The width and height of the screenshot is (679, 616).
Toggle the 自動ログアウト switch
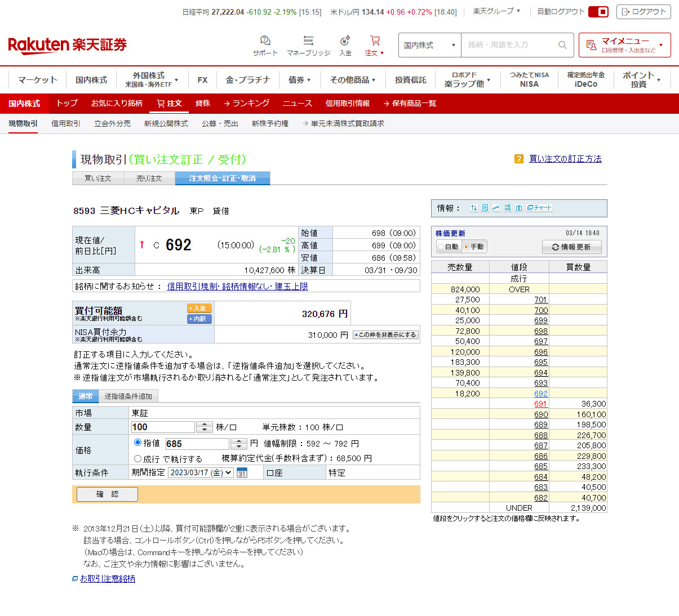(x=598, y=12)
